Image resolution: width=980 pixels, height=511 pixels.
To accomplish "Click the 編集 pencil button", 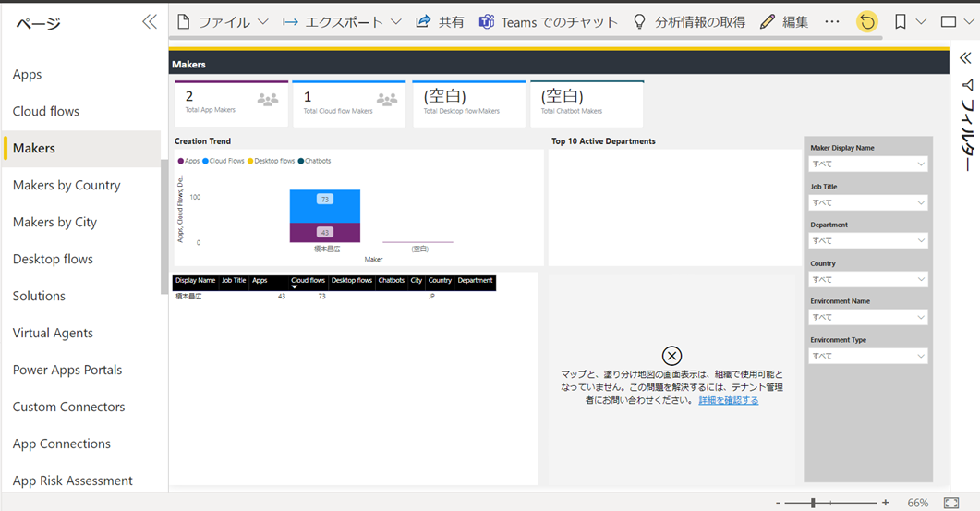I will (x=784, y=22).
